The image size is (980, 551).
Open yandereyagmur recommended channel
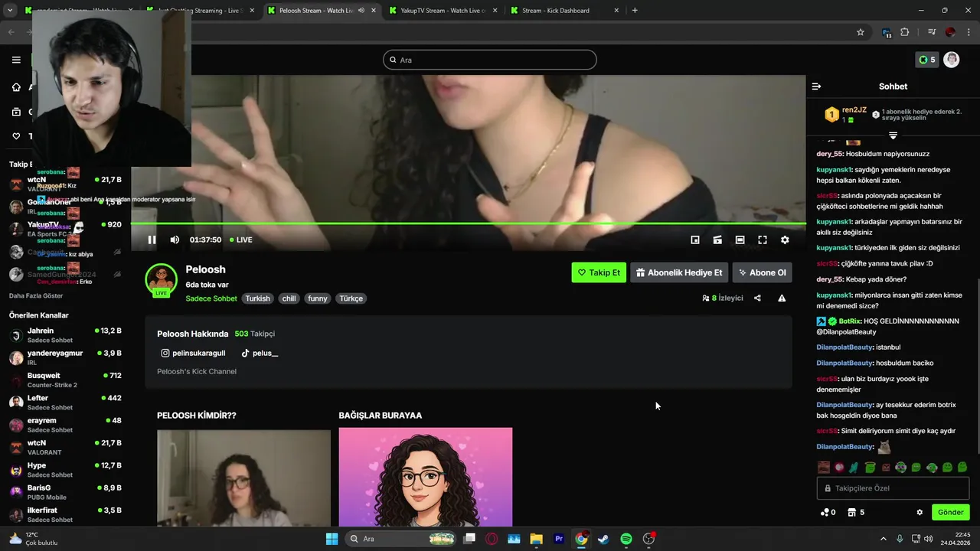click(65, 357)
